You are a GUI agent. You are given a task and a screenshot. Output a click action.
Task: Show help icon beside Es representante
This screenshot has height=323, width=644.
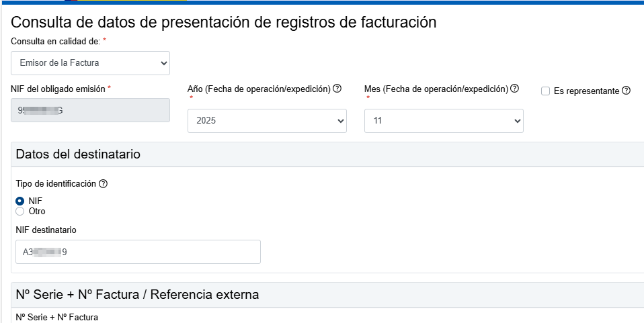626,91
